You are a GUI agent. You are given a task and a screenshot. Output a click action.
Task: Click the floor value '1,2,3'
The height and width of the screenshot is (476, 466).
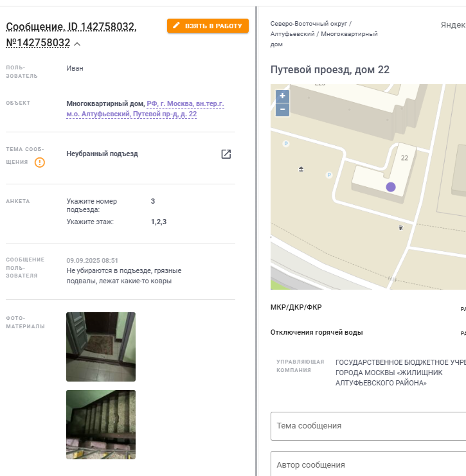[159, 222]
